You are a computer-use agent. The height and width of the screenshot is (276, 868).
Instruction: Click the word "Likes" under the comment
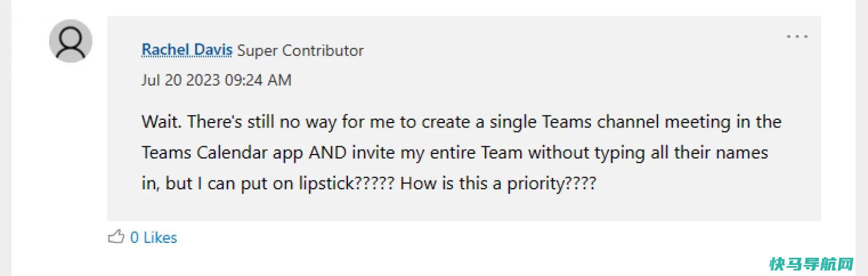tap(160, 237)
